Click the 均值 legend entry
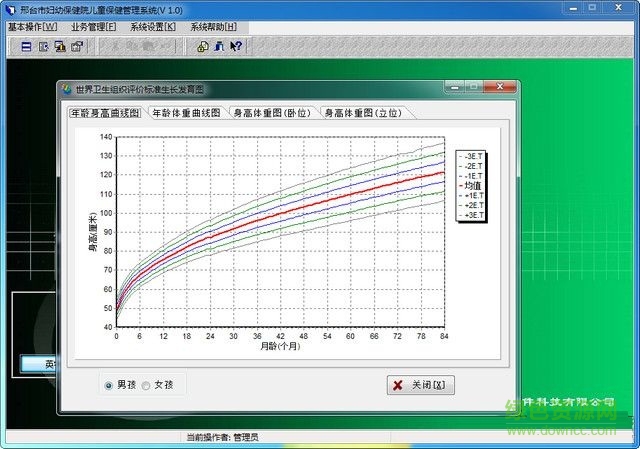This screenshot has height=449, width=640. (x=470, y=186)
